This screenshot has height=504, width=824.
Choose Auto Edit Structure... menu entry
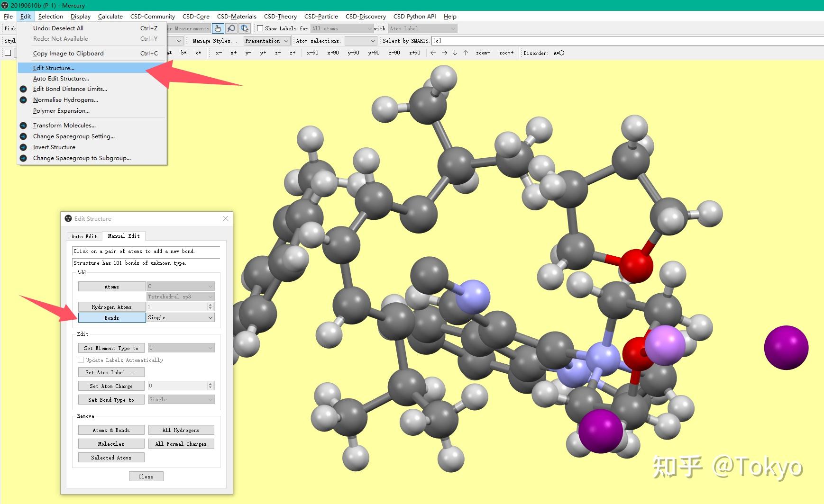point(92,79)
